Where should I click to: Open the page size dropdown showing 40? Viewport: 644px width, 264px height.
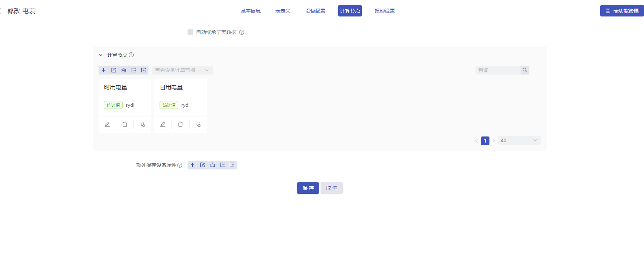519,140
